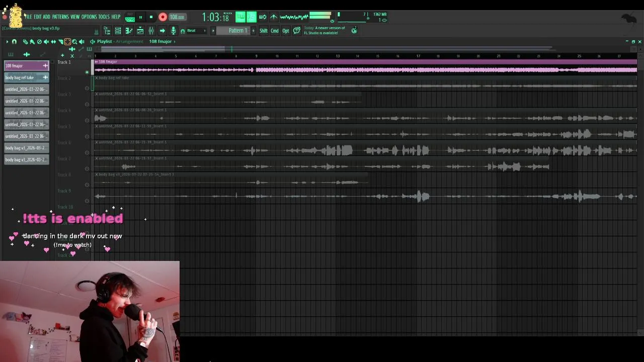Open the PATTERNS menu
Viewport: 644px width, 362px height.
pyautogui.click(x=60, y=17)
